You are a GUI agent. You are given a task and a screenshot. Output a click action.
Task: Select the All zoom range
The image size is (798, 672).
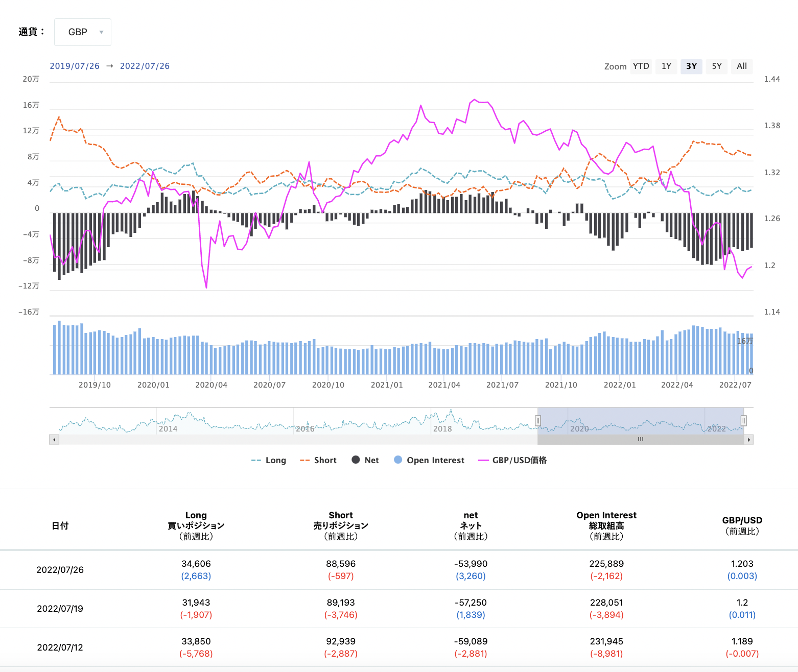tap(742, 66)
